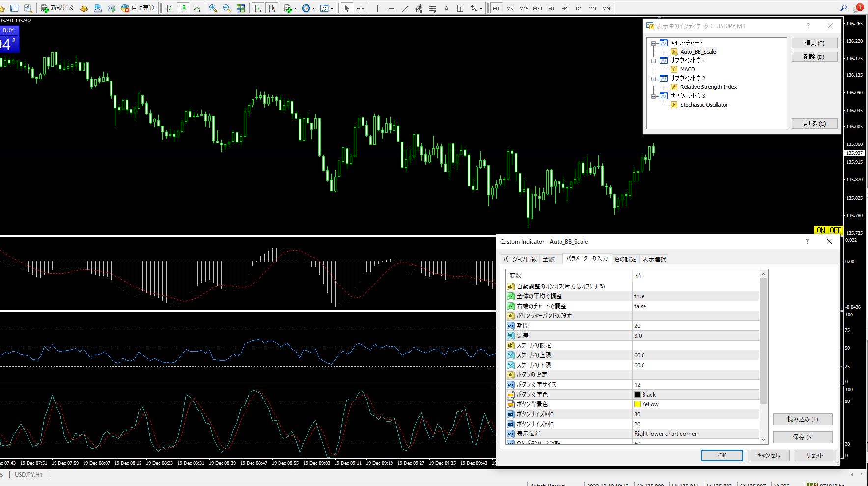Click the zoom out magnifier icon

227,8
